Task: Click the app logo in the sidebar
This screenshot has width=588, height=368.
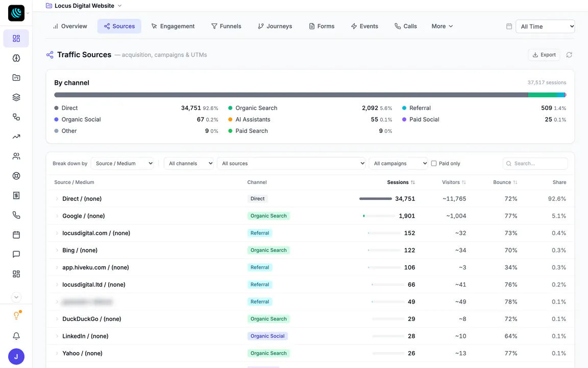Action: pos(16,13)
